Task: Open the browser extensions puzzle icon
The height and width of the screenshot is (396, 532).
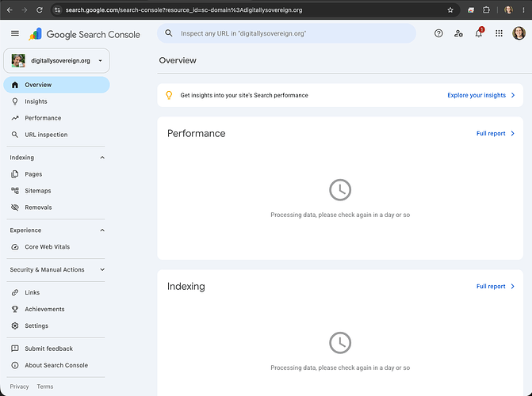Action: click(x=486, y=10)
